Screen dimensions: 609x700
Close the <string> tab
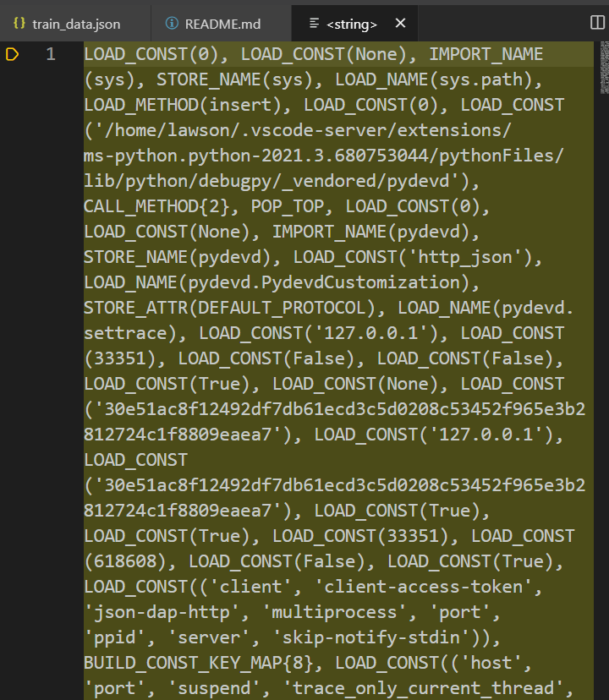pyautogui.click(x=400, y=23)
